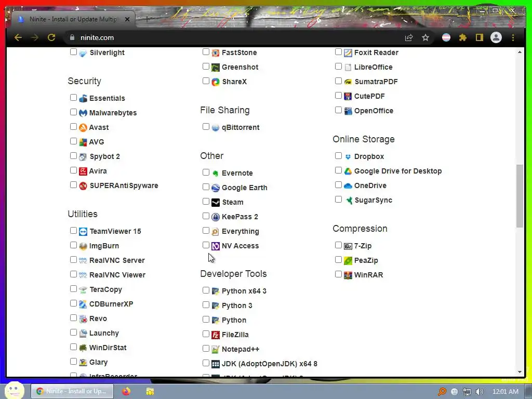Click the SUPERAntiSpyware icon
The image size is (532, 399).
coord(83,185)
